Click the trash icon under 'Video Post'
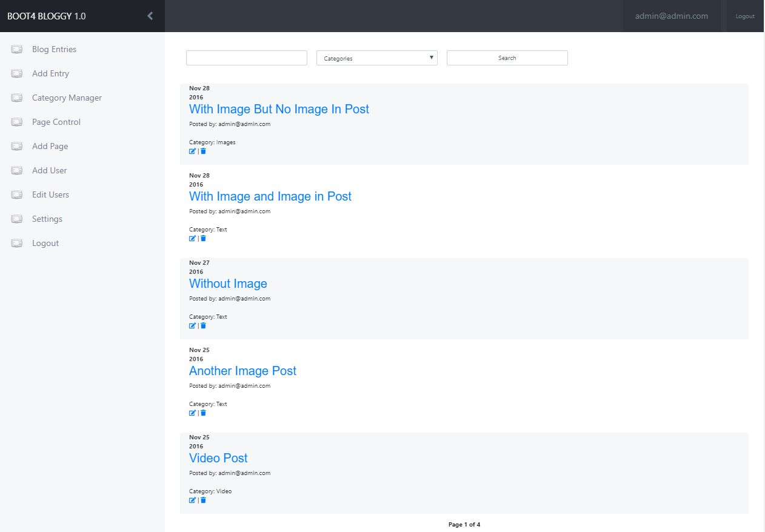 [204, 500]
